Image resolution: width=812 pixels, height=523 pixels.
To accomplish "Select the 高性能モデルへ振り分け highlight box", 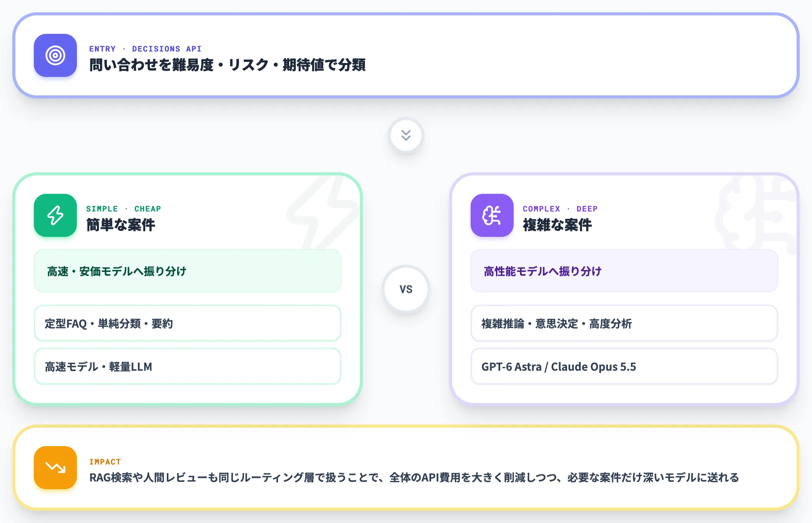I will (x=624, y=271).
